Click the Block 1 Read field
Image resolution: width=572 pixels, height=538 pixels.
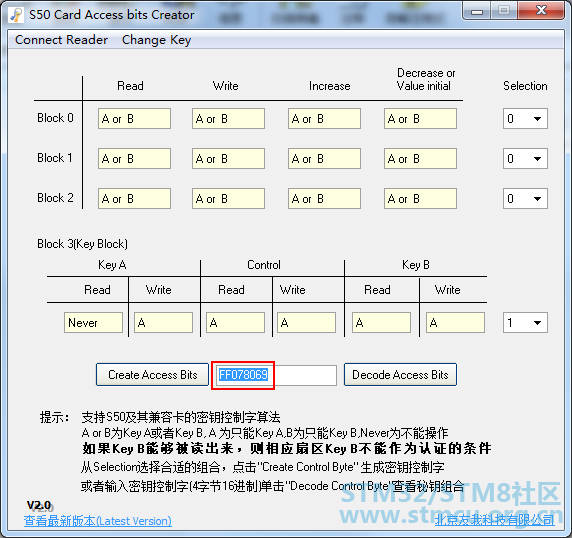click(x=134, y=158)
